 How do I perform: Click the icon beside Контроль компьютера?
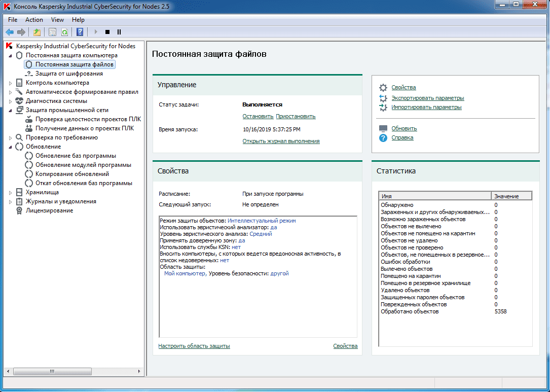coord(19,83)
